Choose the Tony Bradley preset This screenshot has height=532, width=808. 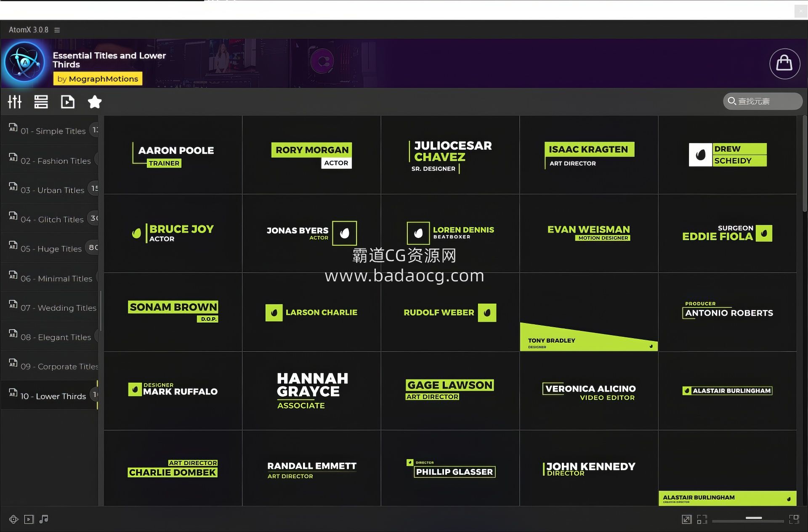[x=589, y=312]
